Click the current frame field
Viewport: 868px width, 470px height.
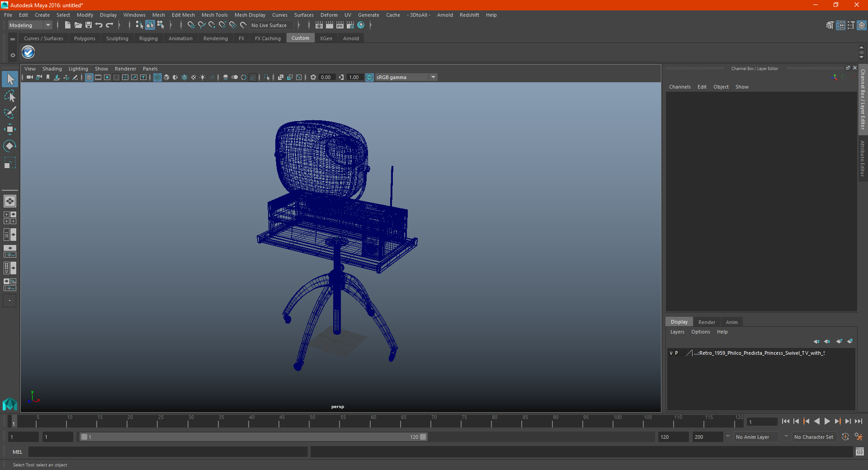pos(762,422)
